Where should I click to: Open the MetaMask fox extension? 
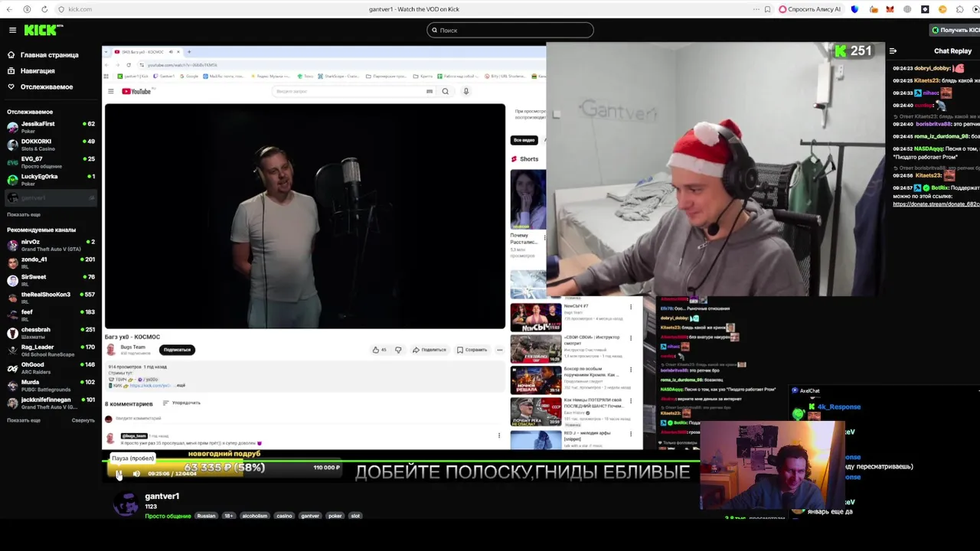pos(890,9)
